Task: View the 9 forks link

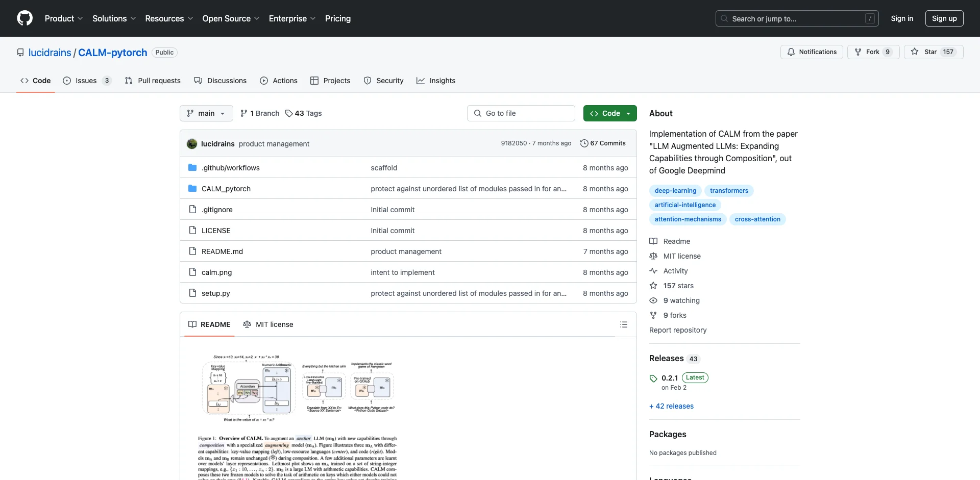Action: click(x=668, y=315)
